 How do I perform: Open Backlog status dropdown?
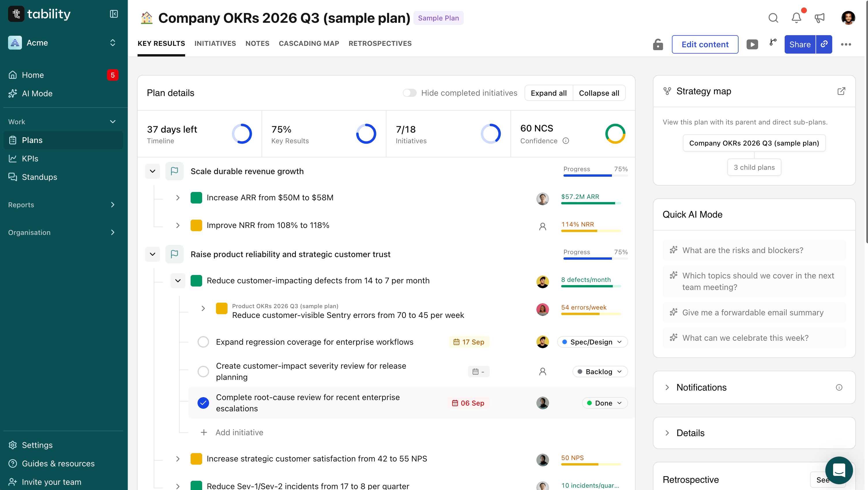pos(600,372)
